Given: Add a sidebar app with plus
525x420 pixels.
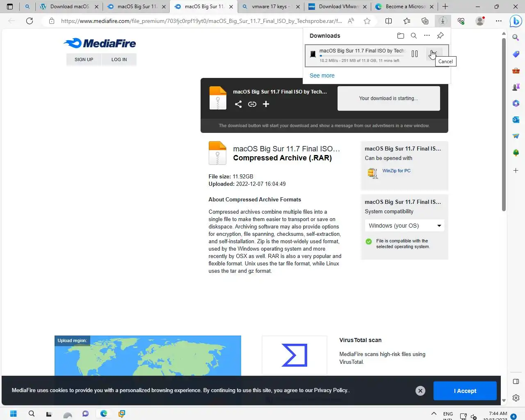Looking at the screenshot, I should coord(516,170).
